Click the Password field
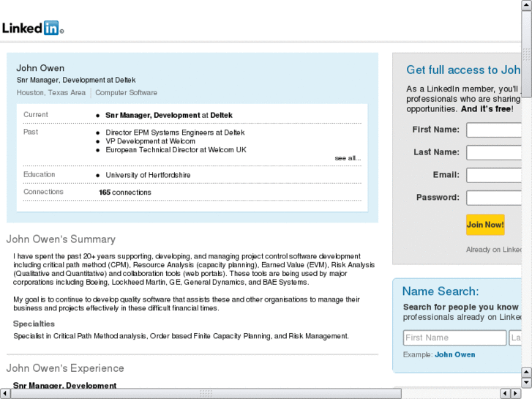The image size is (532, 399). tap(494, 198)
